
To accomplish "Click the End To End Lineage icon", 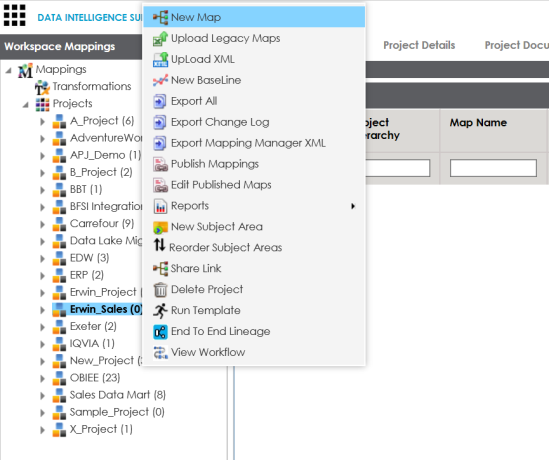I will 160,332.
